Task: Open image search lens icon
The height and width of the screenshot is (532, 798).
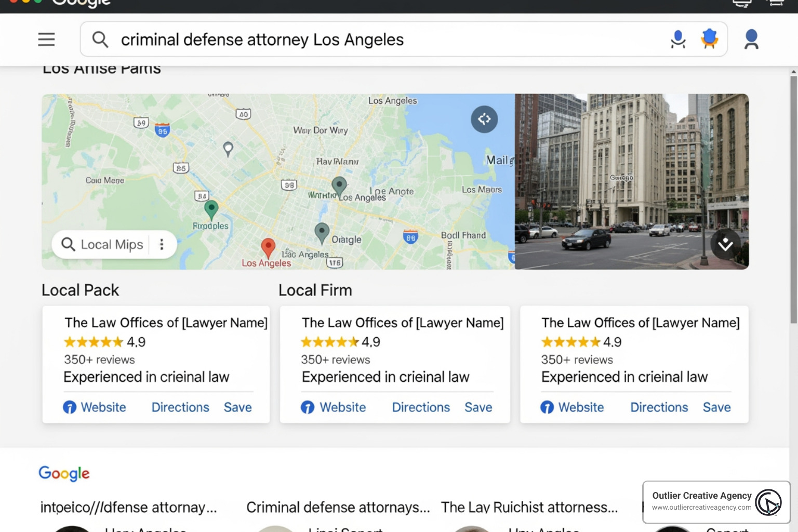Action: 709,39
